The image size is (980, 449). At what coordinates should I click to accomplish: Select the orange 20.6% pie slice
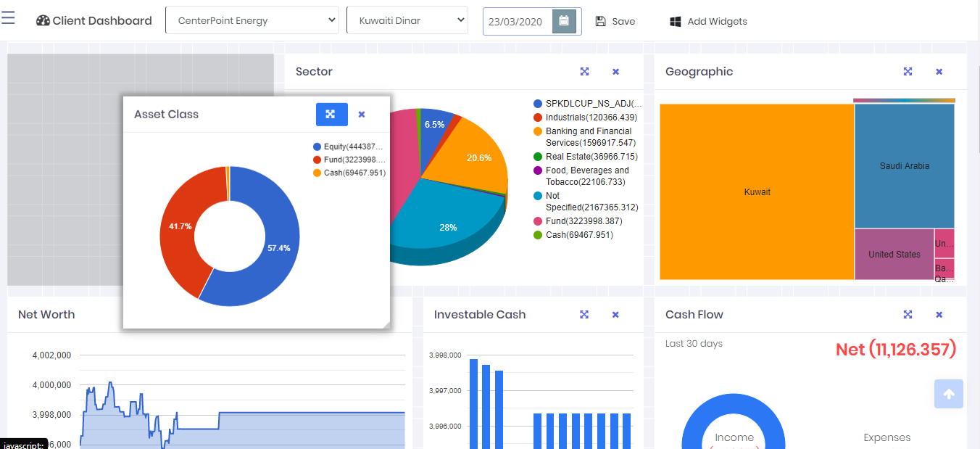tap(479, 157)
